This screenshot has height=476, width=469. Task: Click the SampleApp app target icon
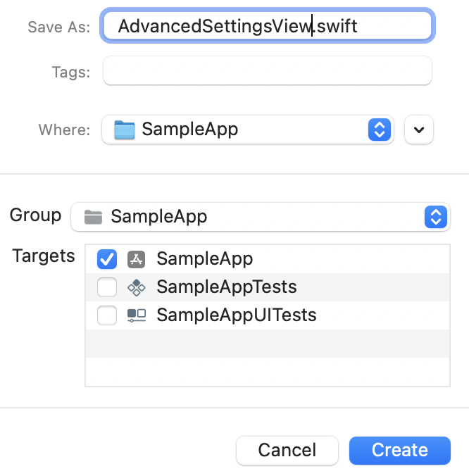(x=136, y=260)
